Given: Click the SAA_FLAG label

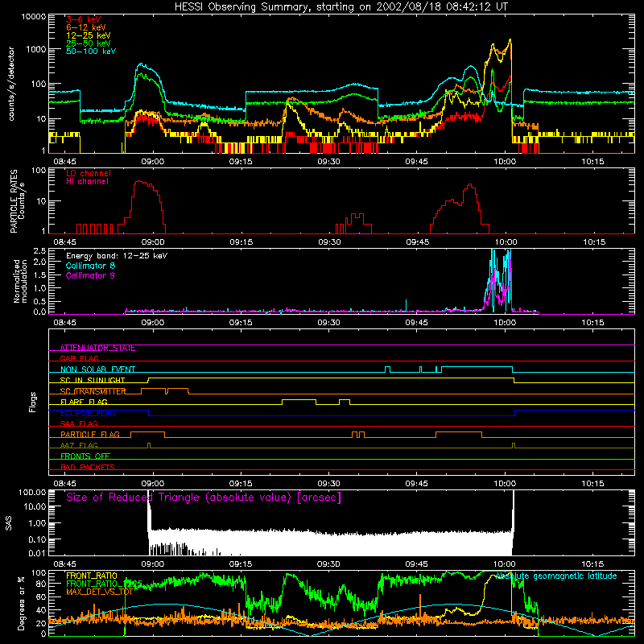Looking at the screenshot, I should 79,424.
